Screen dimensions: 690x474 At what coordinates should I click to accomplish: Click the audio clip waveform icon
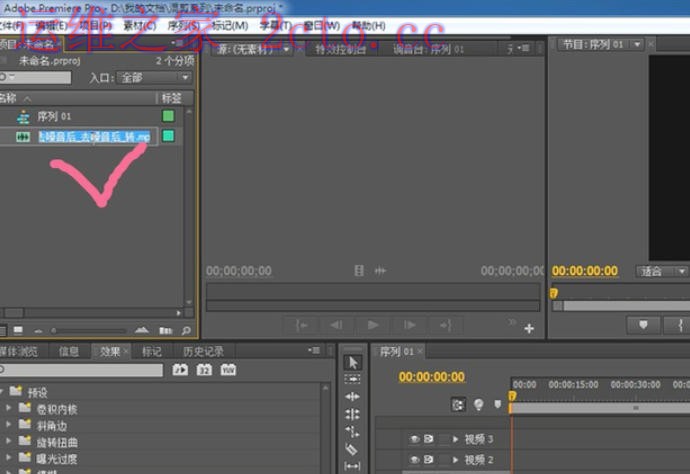23,137
